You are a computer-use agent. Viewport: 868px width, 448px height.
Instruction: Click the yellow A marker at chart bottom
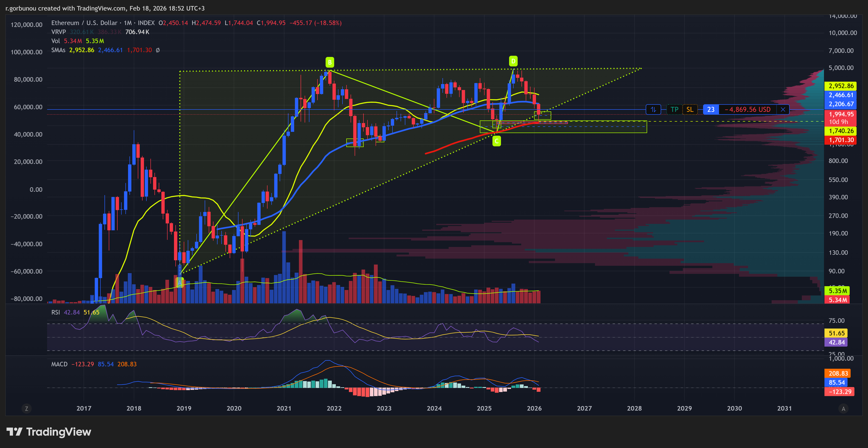180,282
